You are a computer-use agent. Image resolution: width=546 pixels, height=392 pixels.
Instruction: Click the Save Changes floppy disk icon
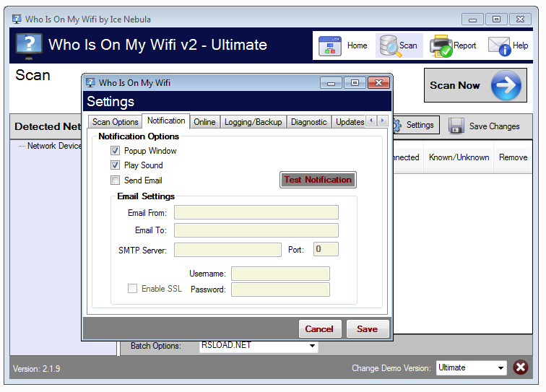(x=456, y=126)
